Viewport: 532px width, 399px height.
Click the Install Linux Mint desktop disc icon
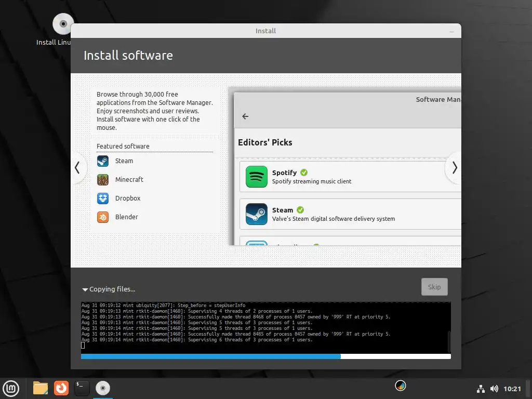click(63, 24)
